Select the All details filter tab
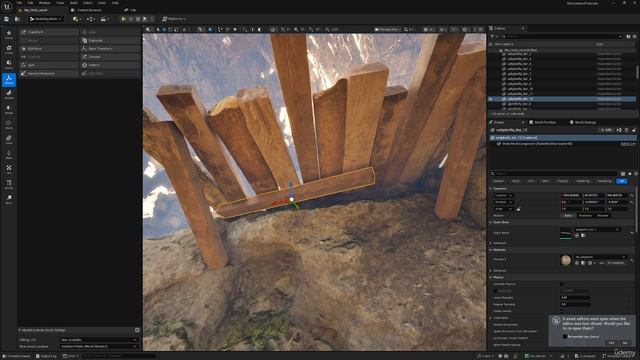 tap(622, 181)
